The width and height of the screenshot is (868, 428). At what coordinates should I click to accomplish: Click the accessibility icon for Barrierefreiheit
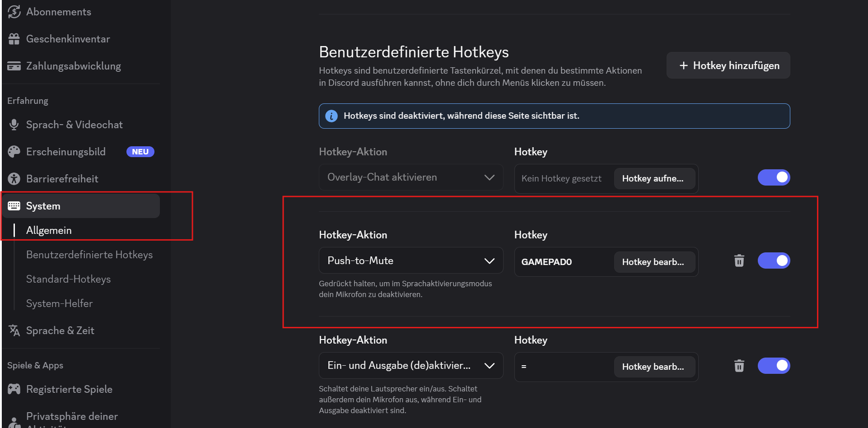pos(14,179)
